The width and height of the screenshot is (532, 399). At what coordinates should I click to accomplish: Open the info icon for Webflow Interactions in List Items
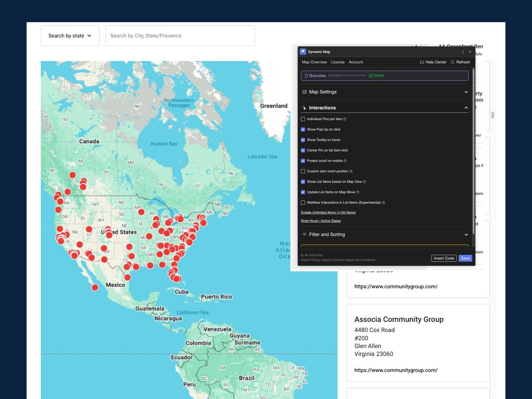[x=383, y=203]
